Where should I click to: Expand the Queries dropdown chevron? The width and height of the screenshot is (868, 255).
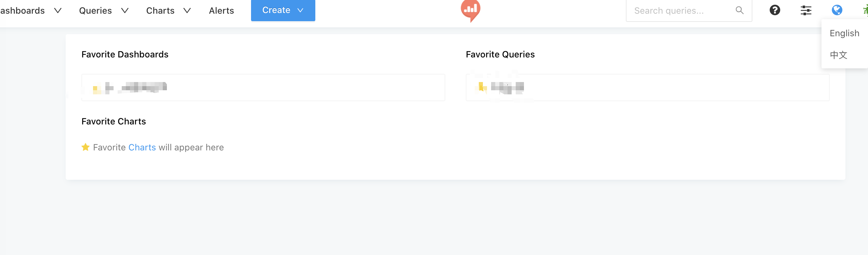coord(125,11)
